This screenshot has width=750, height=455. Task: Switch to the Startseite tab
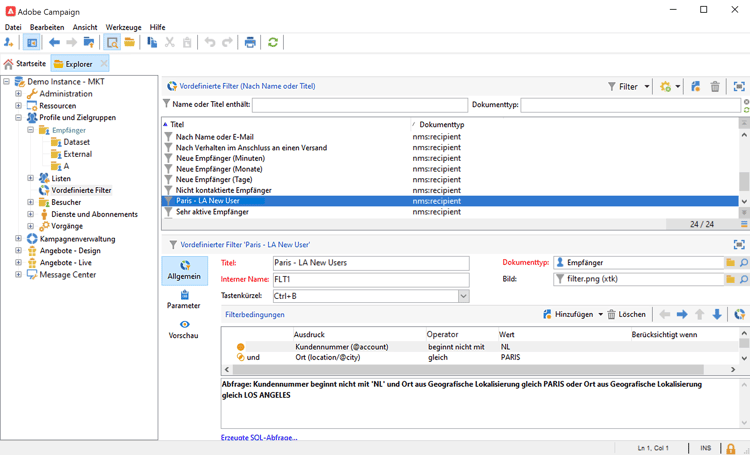pos(25,64)
